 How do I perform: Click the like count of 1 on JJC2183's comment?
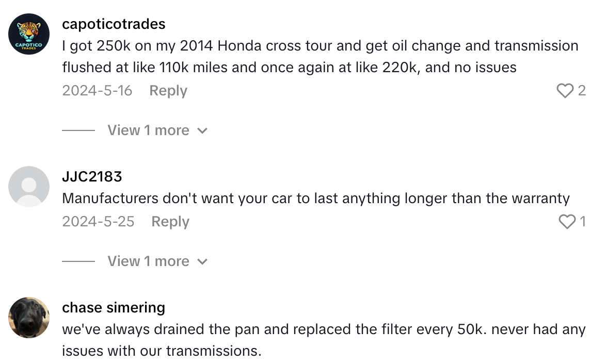tap(583, 221)
